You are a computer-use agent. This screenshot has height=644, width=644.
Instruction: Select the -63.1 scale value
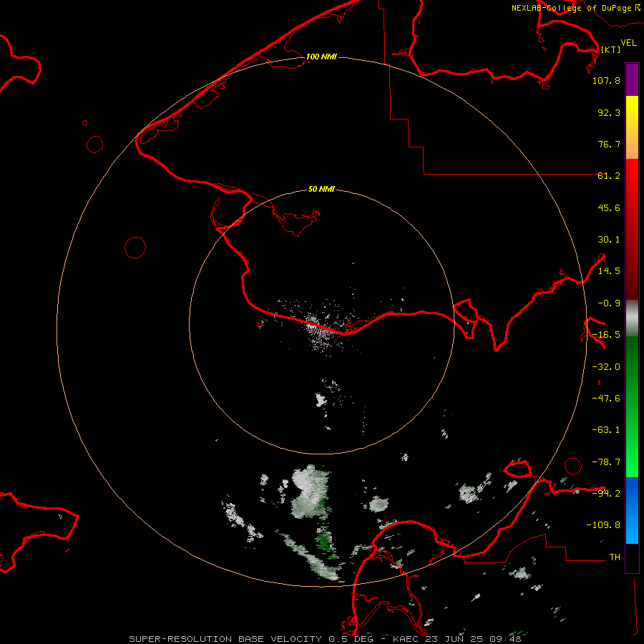[606, 430]
